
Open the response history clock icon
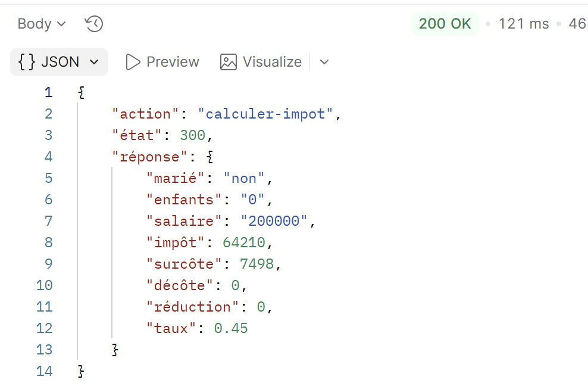click(94, 24)
